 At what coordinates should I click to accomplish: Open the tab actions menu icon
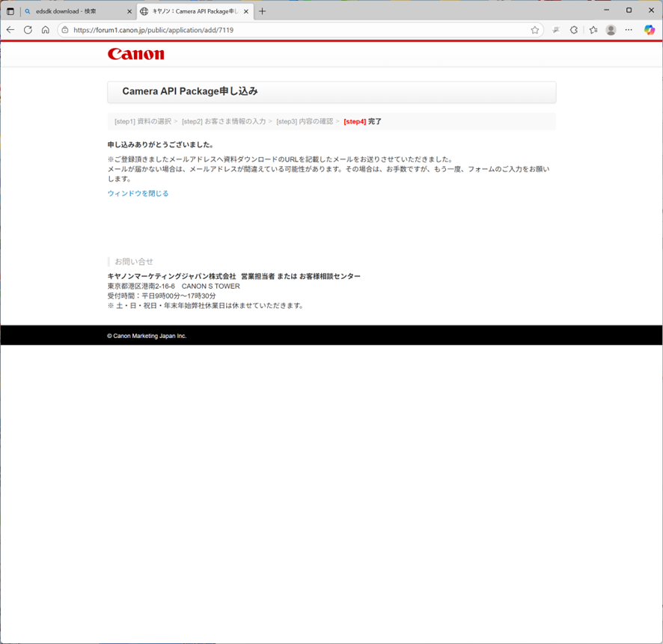[x=10, y=11]
